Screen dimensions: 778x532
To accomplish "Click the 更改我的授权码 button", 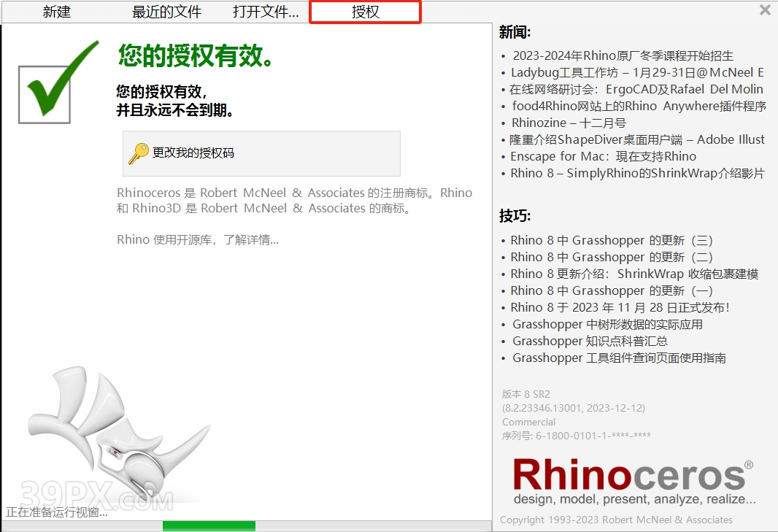I will (x=261, y=153).
